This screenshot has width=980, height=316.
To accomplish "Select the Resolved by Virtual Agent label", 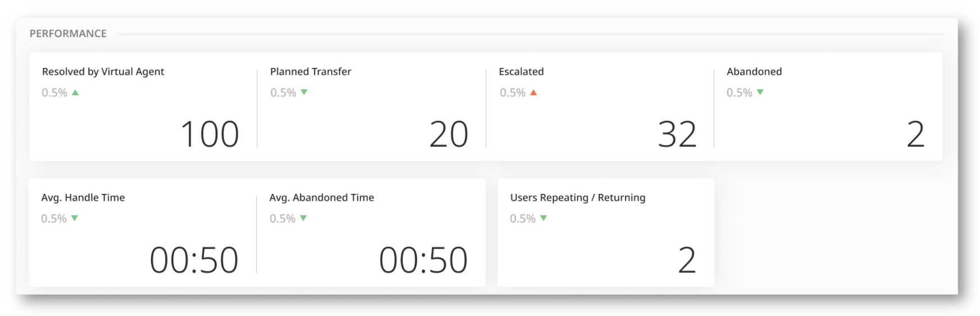I will click(x=103, y=71).
